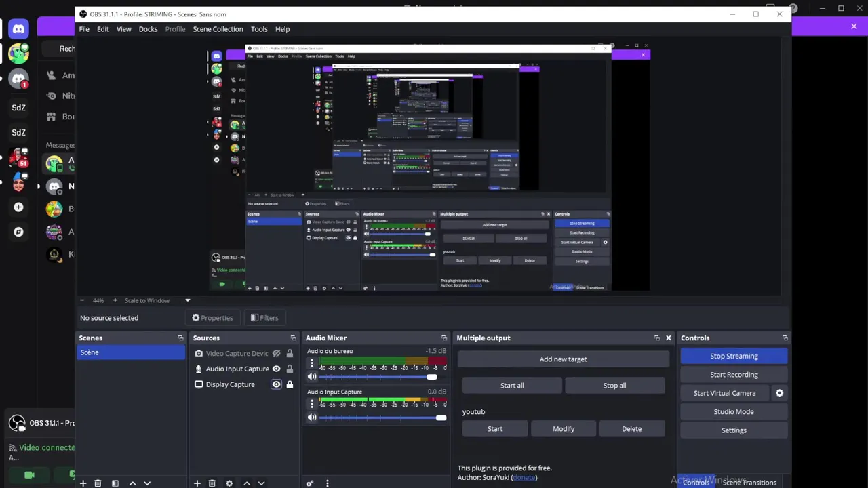Click Discord's add a server plus icon

coord(18,207)
